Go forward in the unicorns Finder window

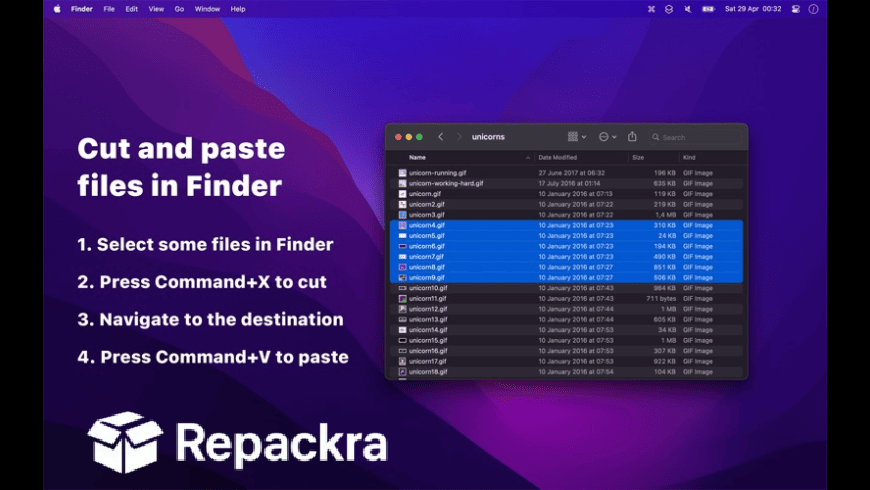(x=459, y=137)
